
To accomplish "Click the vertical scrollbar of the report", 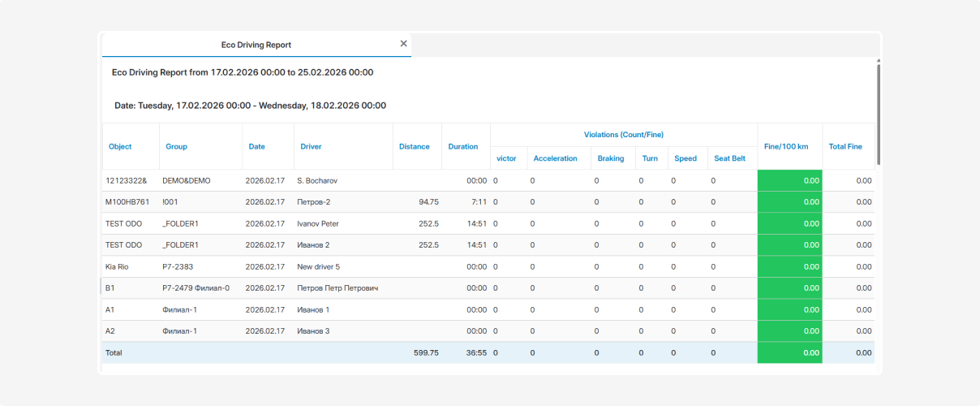I will pyautogui.click(x=879, y=114).
